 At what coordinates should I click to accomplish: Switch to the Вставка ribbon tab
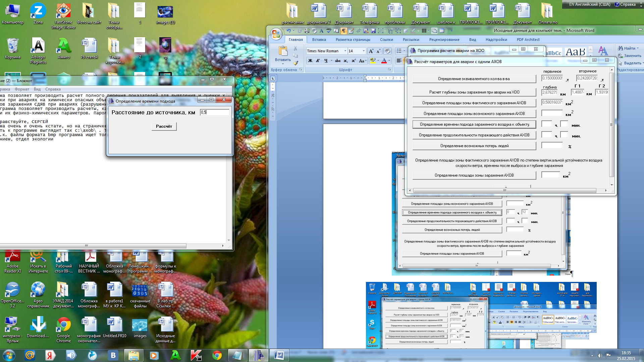coord(319,40)
